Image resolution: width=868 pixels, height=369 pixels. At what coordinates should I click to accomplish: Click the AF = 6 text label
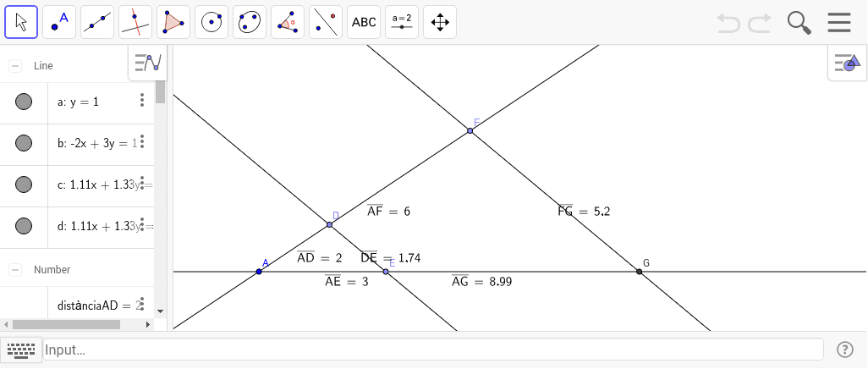click(388, 211)
